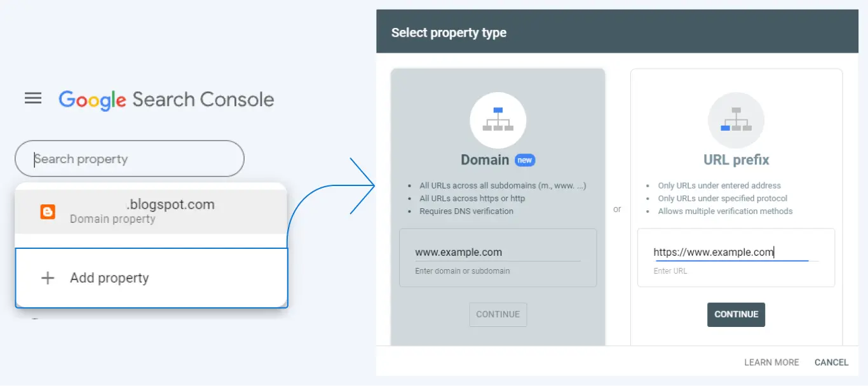Click the orange Blogger property icon
The image size is (868, 386).
48,212
